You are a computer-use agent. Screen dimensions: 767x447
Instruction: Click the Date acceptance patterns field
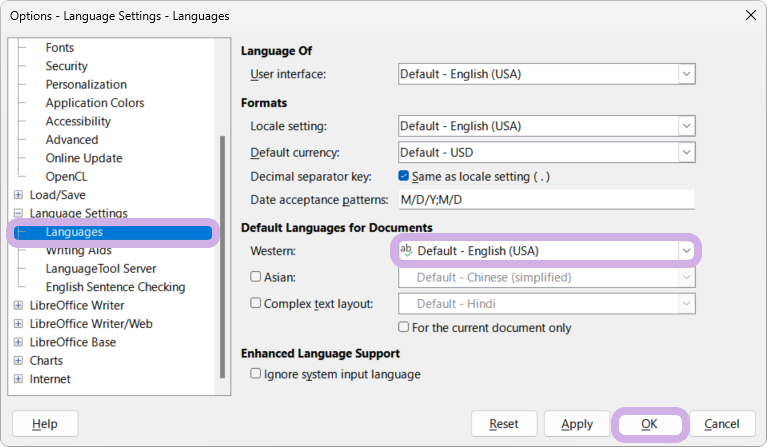coord(546,200)
